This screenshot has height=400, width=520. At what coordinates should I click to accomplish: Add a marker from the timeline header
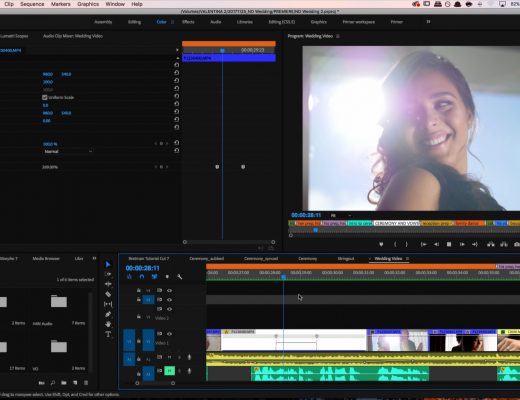coord(167,277)
